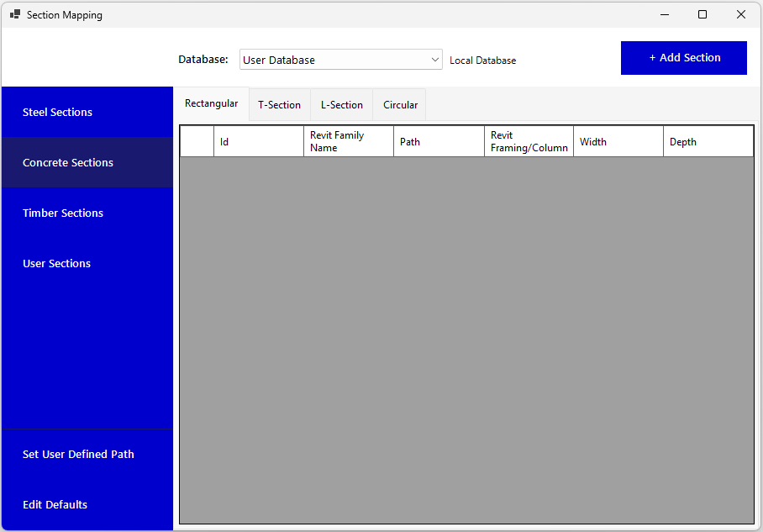The image size is (763, 532).
Task: Open the Database dropdown list
Action: tap(340, 60)
